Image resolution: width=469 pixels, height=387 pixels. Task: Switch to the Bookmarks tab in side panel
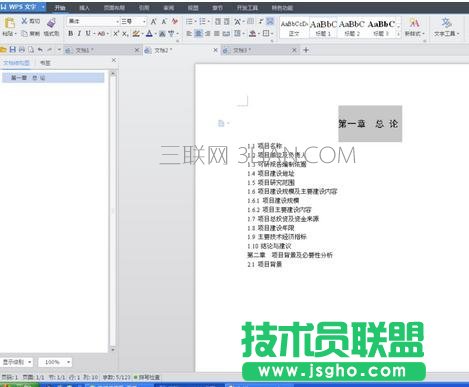45,63
